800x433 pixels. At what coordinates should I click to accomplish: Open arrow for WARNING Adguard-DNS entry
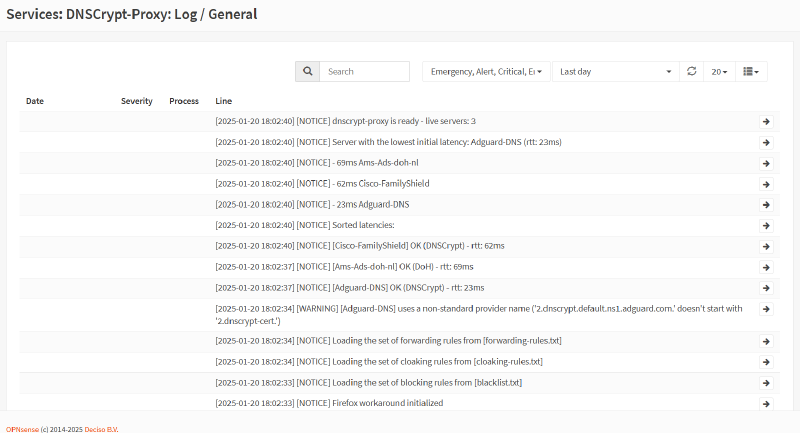tap(766, 309)
